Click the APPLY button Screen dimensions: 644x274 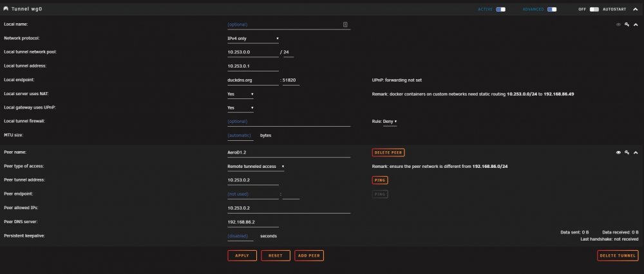[x=242, y=255]
